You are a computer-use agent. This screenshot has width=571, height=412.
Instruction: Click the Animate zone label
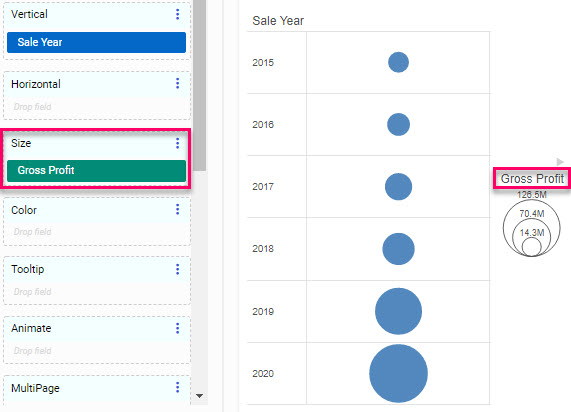coord(31,328)
